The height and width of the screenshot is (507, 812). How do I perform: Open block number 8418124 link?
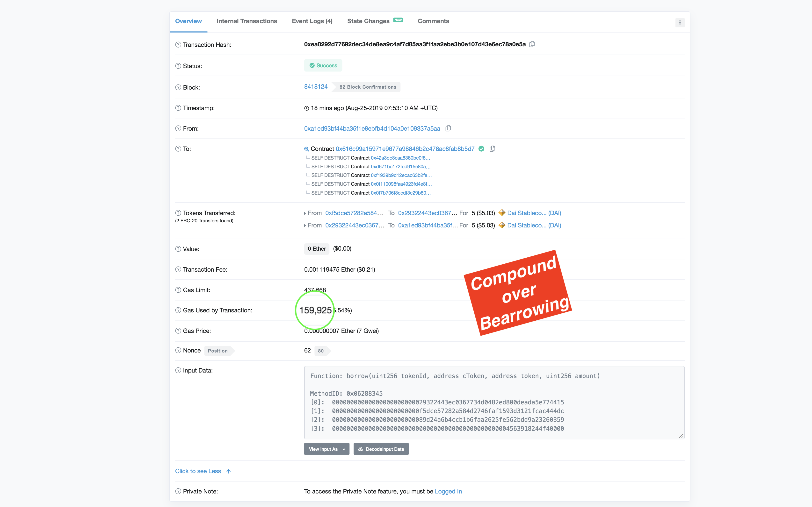(316, 86)
